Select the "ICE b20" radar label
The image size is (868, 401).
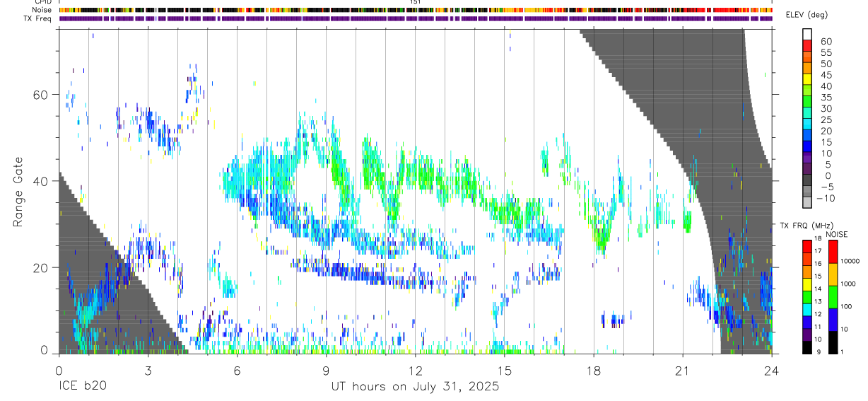tap(81, 387)
